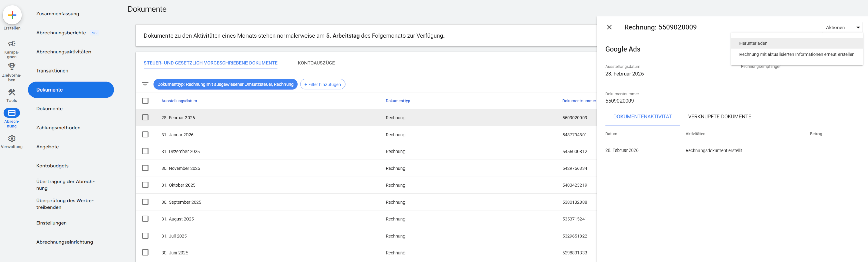
Task: Sort by Ausstellungsdatum column header
Action: (x=179, y=101)
